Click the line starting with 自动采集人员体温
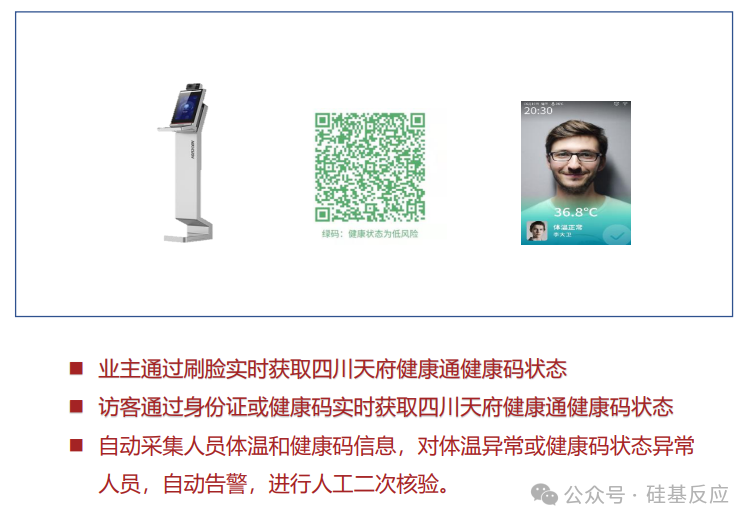 (396, 446)
